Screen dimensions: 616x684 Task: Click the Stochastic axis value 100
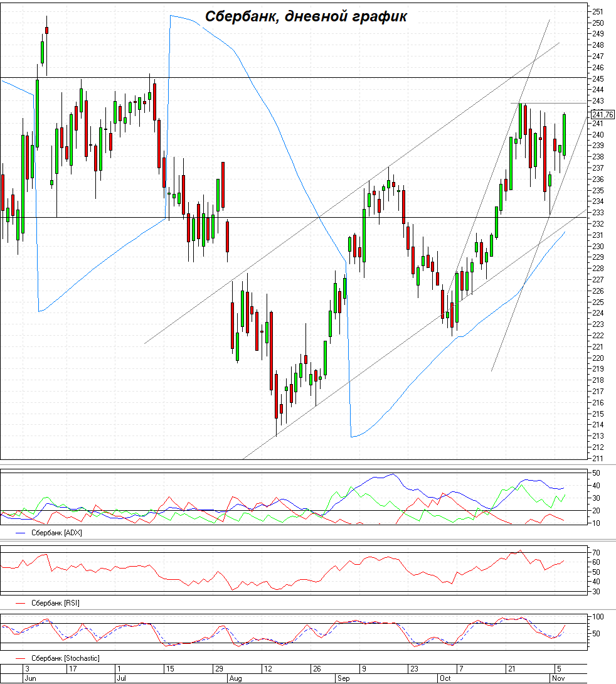tap(598, 617)
